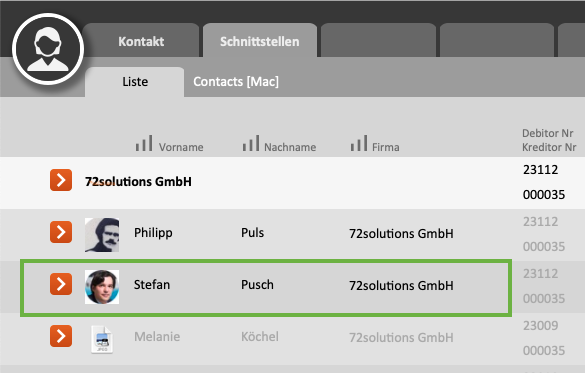Open Philipp Puls entry with orange arrow
This screenshot has width=585, height=373.
click(x=61, y=232)
